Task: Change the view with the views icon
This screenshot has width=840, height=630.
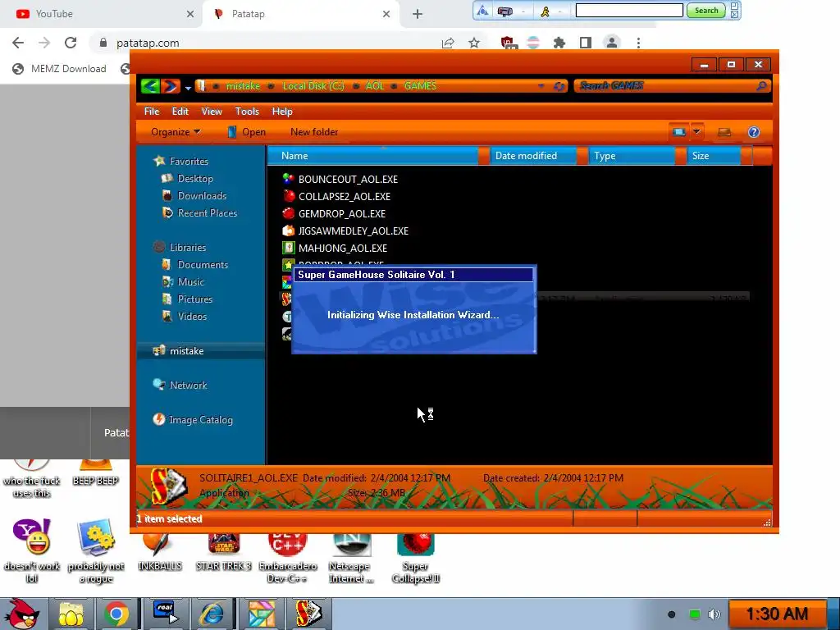Action: [678, 132]
